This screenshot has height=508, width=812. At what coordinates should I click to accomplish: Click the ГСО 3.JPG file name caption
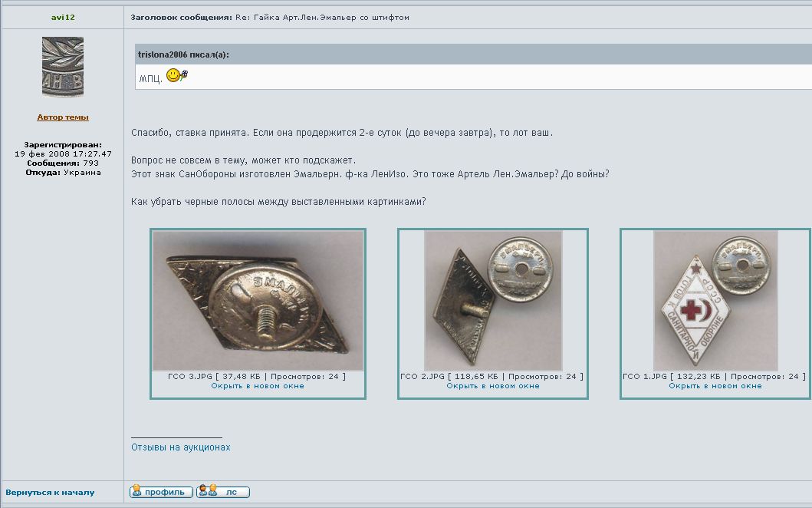click(190, 377)
